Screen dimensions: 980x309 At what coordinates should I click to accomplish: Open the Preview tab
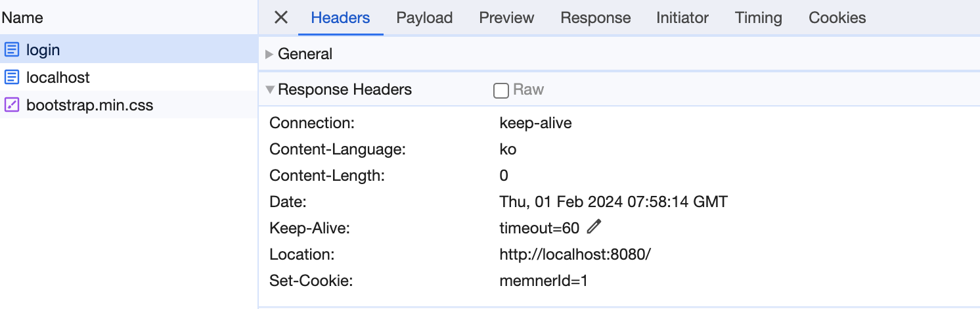pyautogui.click(x=506, y=18)
